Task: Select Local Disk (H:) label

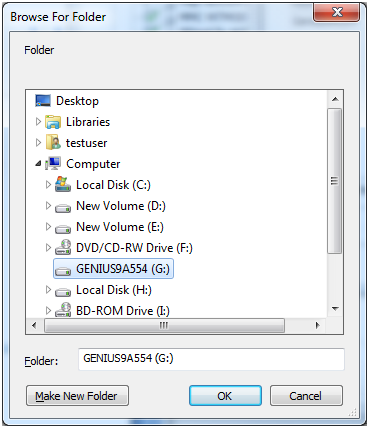Action: tap(114, 290)
